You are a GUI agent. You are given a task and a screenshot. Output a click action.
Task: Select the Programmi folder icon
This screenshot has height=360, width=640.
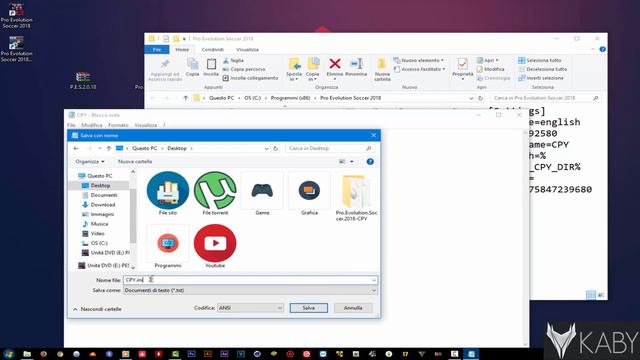168,243
